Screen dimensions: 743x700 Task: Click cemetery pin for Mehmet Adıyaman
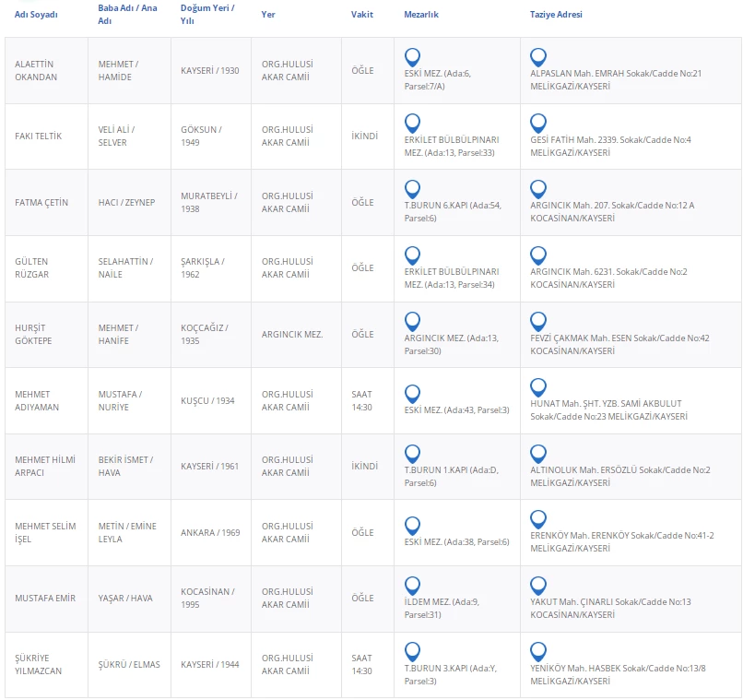coord(412,388)
